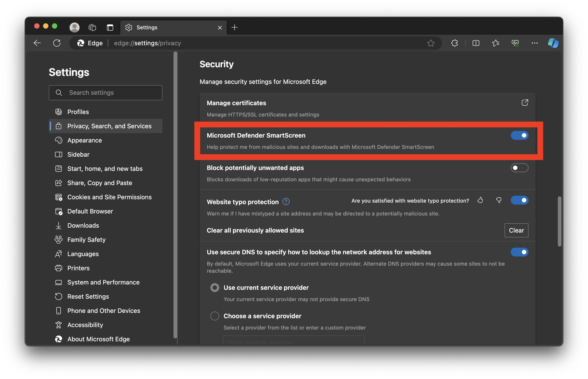Select Downloads in the settings sidebar
Viewport: 588px width, 379px height.
tap(83, 225)
